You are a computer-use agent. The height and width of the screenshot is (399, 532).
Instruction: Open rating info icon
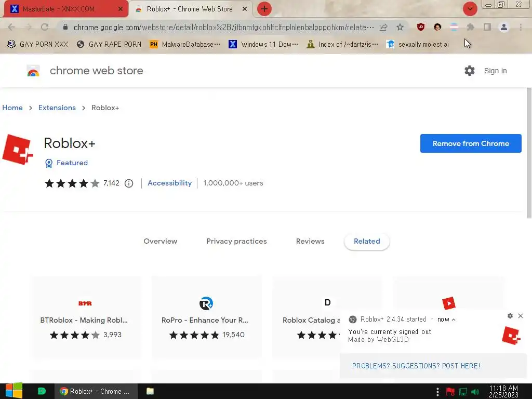pos(129,183)
